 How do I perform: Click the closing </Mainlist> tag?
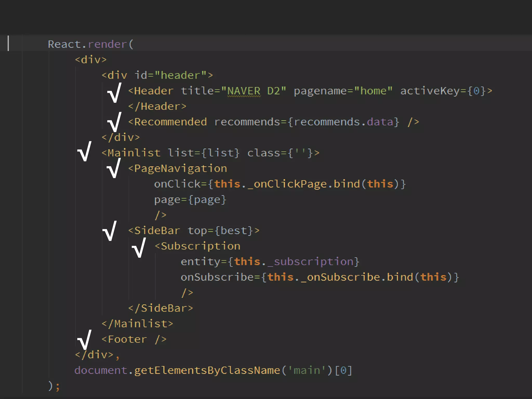[137, 324]
